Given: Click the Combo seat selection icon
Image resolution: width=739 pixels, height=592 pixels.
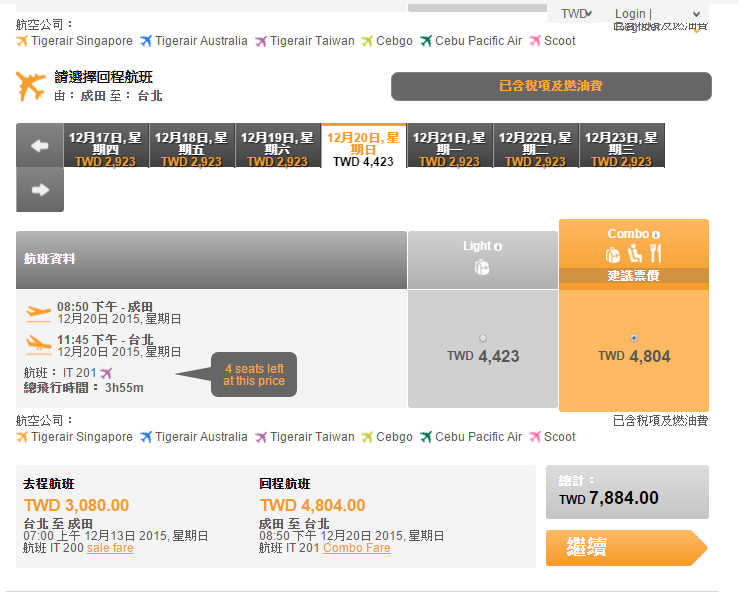Looking at the screenshot, I should pos(635,254).
